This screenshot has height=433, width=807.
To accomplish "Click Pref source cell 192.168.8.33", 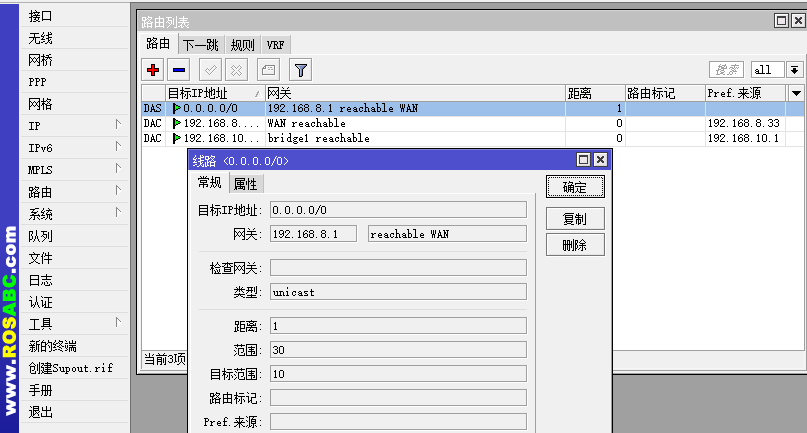I will coord(744,124).
